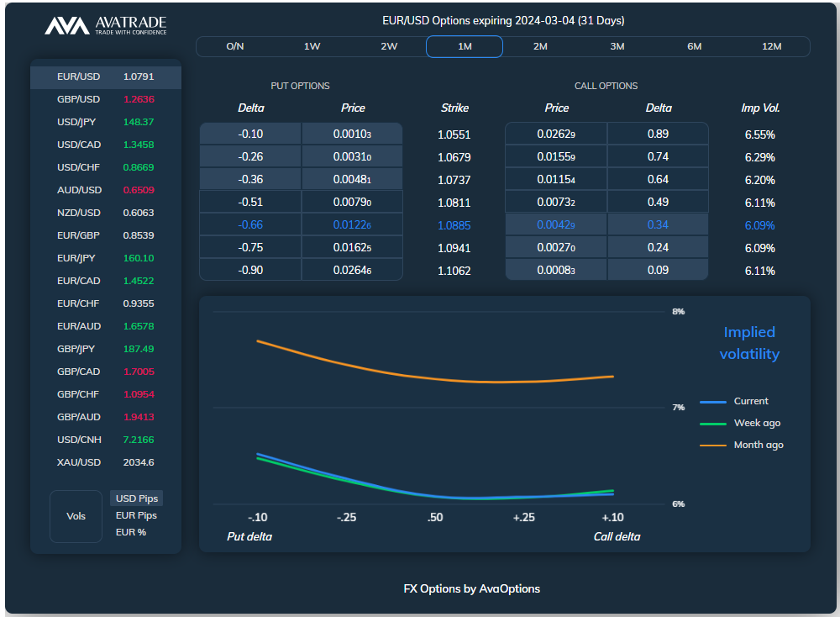
Task: Choose EUR/GBP currency pair
Action: (x=106, y=235)
